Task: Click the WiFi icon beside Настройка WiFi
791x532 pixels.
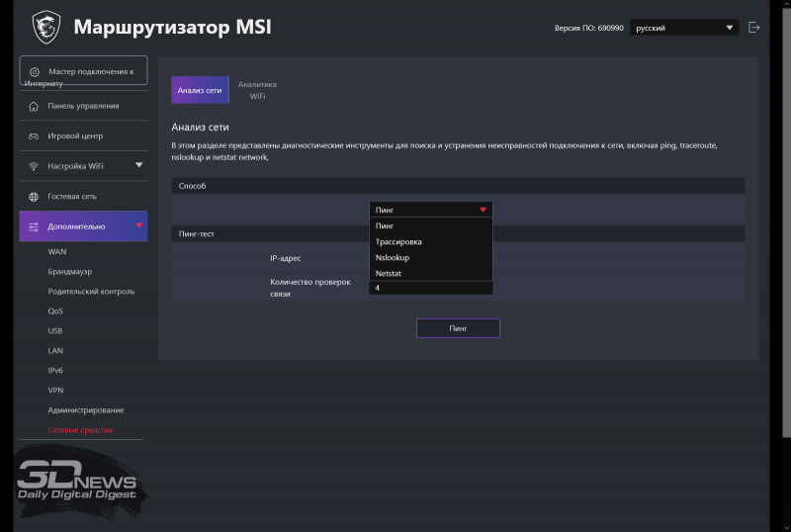Action: (34, 166)
